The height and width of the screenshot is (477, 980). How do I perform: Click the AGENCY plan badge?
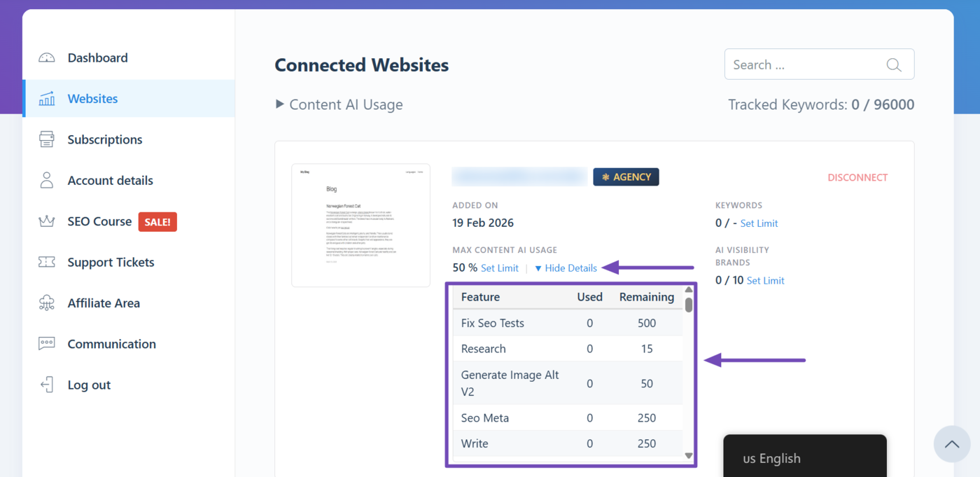626,177
